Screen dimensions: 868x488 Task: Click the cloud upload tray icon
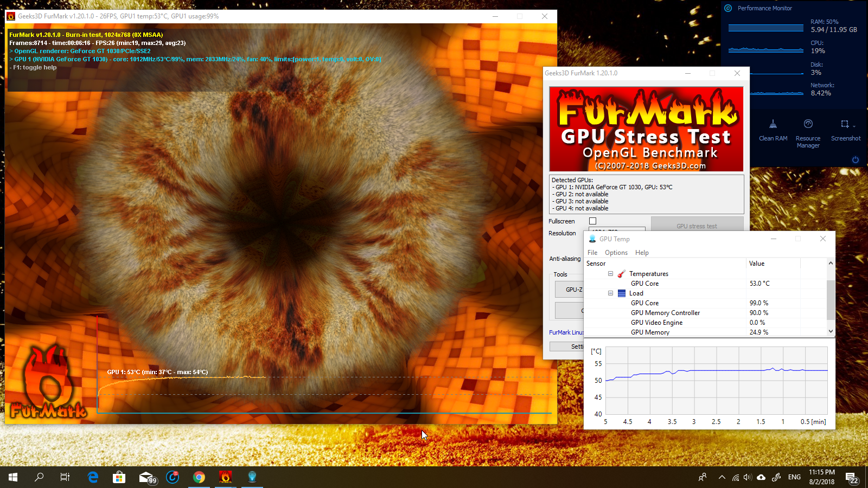pos(761,477)
